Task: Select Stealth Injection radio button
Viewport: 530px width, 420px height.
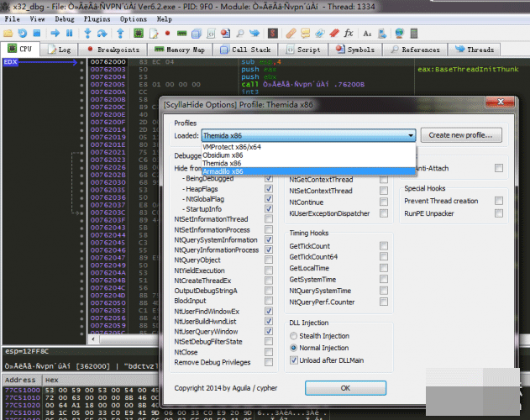Action: (x=293, y=336)
